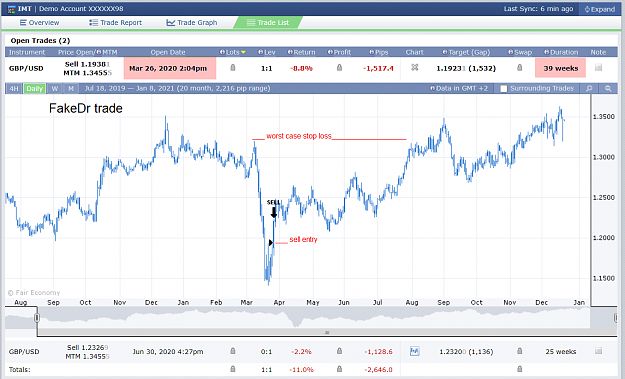Enable the Surrounding Trades checkbox
625x379 pixels.
click(x=504, y=88)
